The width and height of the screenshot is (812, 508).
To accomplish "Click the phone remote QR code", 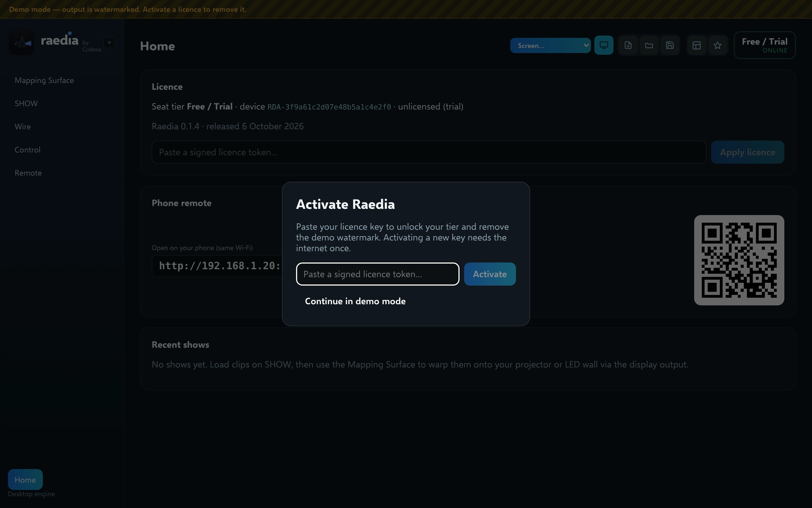I will (x=739, y=260).
